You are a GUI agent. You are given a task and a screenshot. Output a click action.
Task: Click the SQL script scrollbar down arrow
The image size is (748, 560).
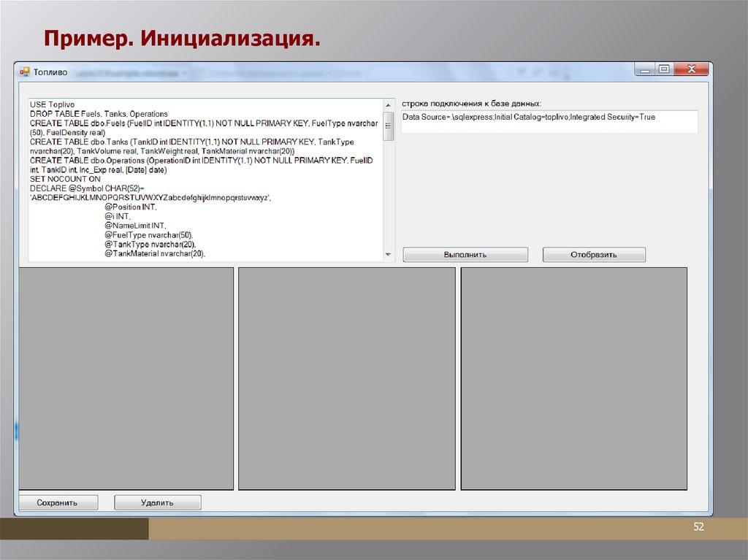388,254
